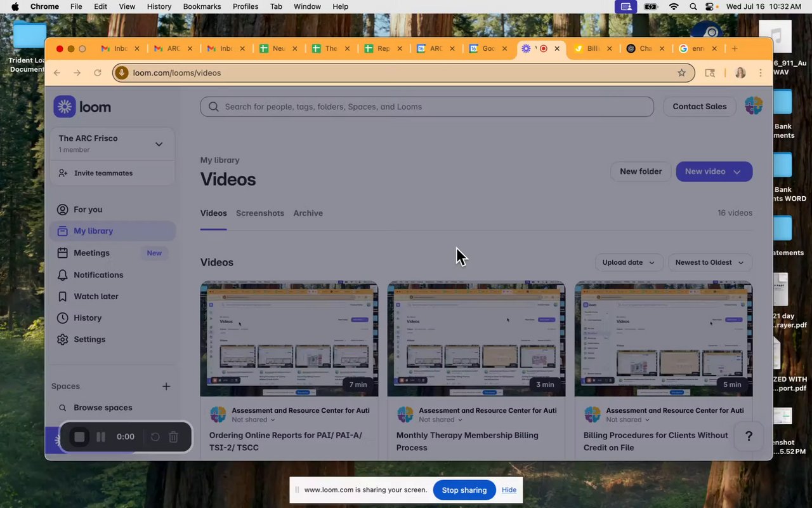
Task: Open the For you page
Action: 88,210
